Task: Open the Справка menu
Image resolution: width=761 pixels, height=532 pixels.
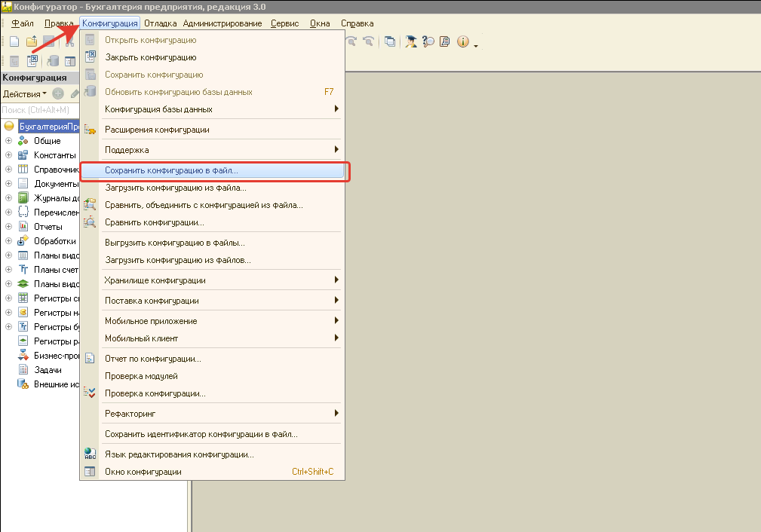Action: click(357, 23)
